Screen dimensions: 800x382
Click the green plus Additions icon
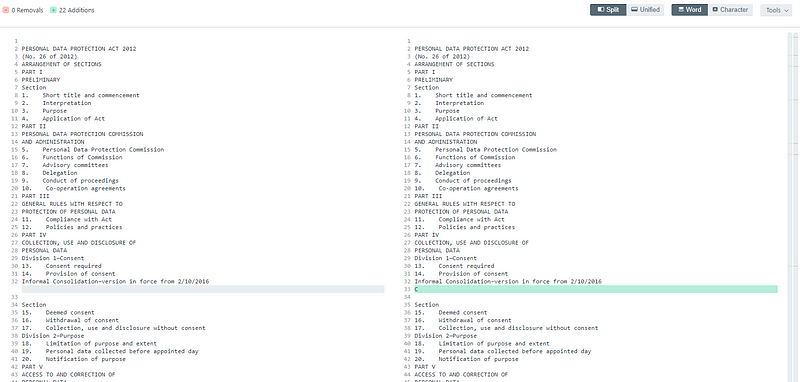click(x=53, y=10)
